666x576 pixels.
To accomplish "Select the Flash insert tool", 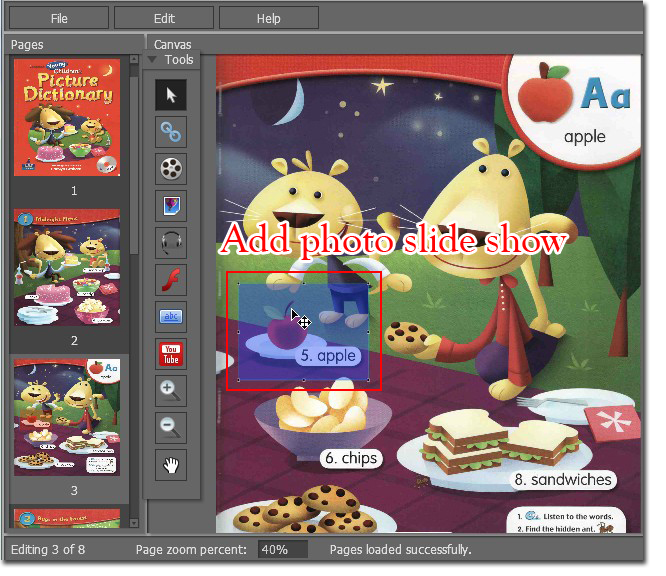I will pos(171,280).
